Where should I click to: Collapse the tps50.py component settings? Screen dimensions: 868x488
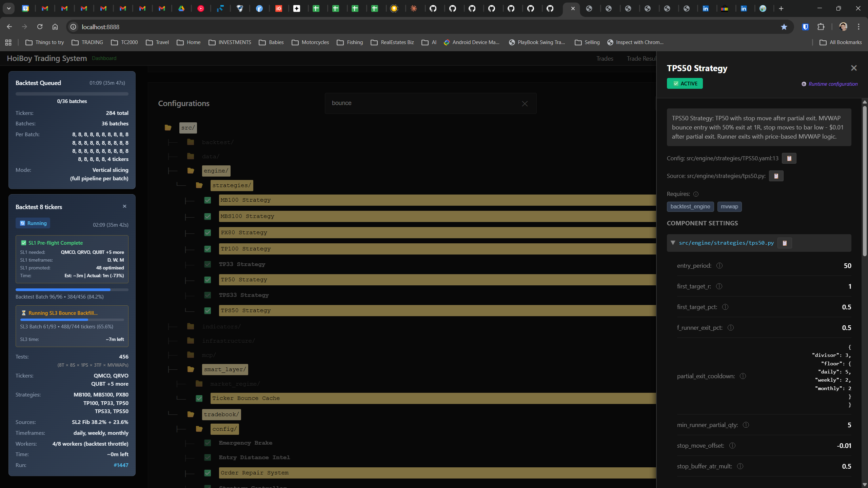point(673,243)
